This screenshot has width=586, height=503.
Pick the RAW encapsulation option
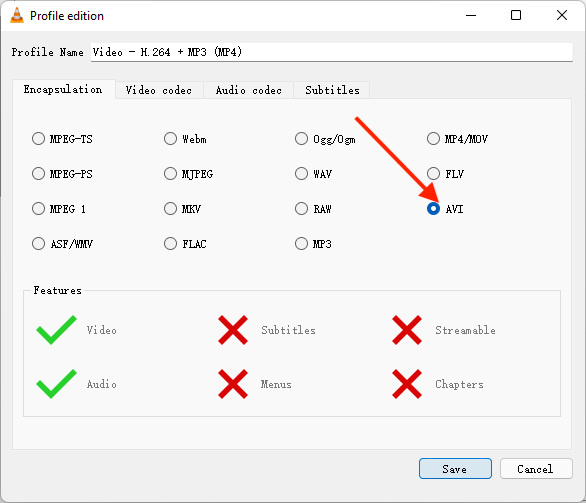pyautogui.click(x=301, y=209)
